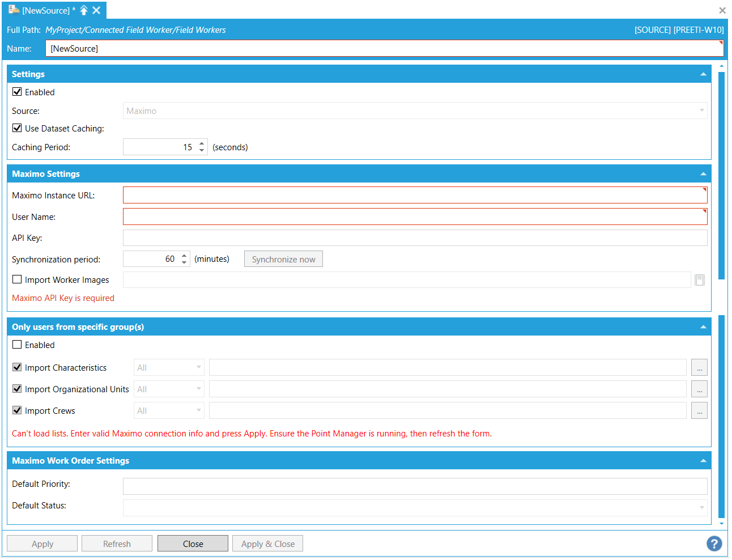Increase Caching Period with up arrow
This screenshot has height=560, width=732.
[x=202, y=143]
